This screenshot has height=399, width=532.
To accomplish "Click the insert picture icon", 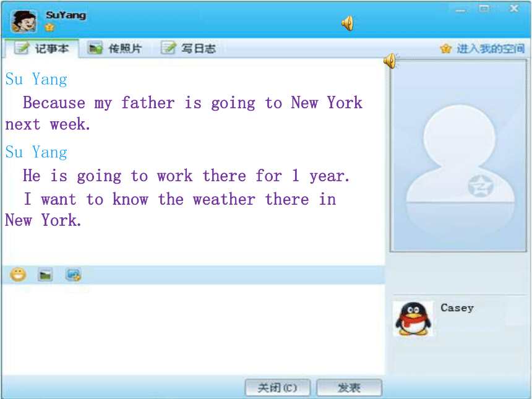I will tap(45, 275).
